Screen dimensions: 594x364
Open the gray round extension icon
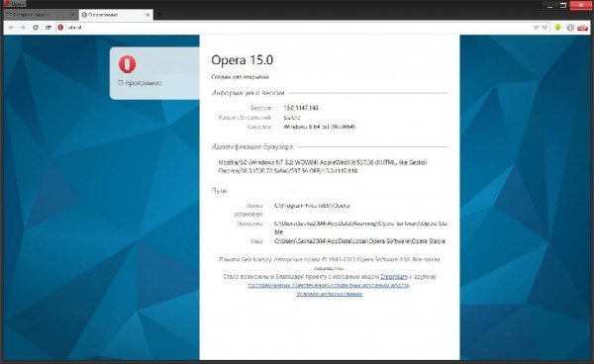[x=570, y=28]
